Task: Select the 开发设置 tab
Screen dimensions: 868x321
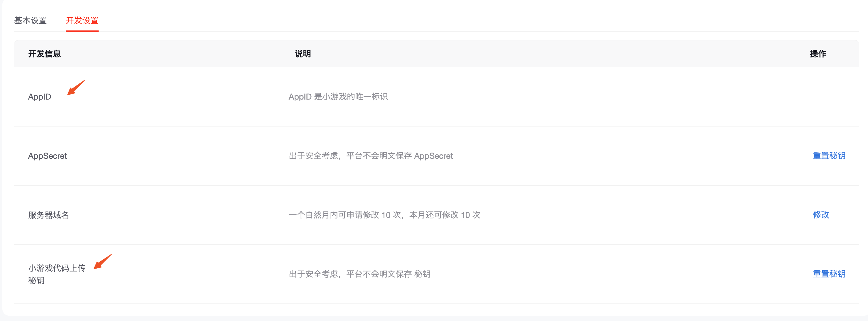Action: 82,21
